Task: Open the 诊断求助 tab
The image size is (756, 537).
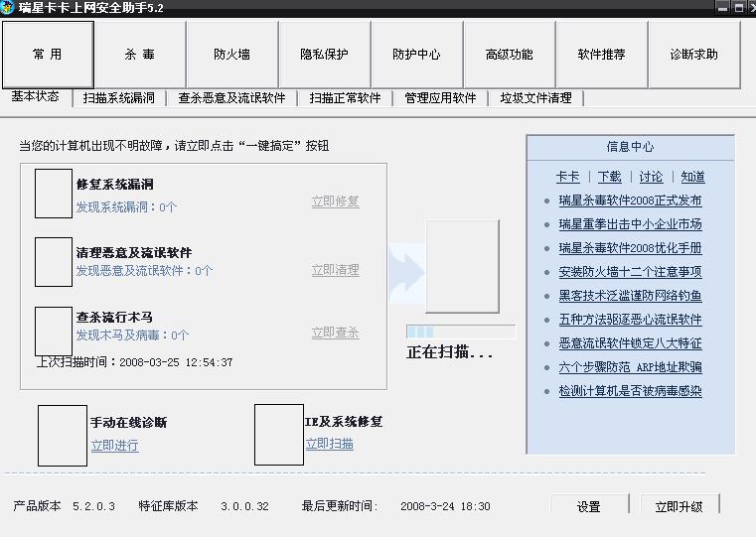Action: (x=694, y=55)
